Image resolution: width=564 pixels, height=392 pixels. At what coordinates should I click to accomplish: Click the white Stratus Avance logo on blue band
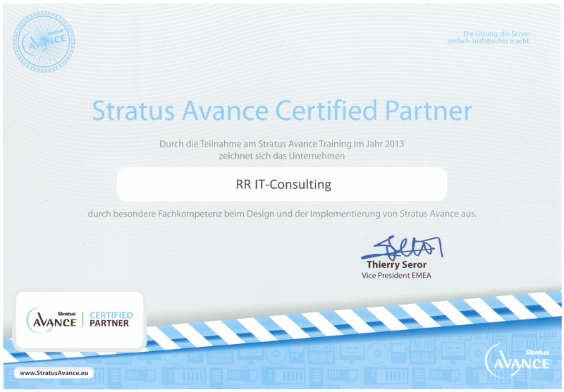click(517, 360)
